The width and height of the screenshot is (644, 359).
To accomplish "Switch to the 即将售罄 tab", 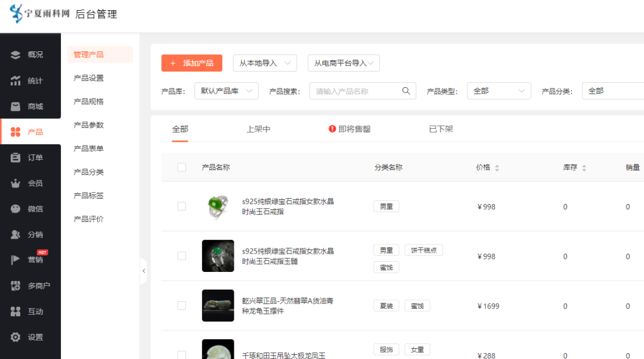I will click(349, 129).
